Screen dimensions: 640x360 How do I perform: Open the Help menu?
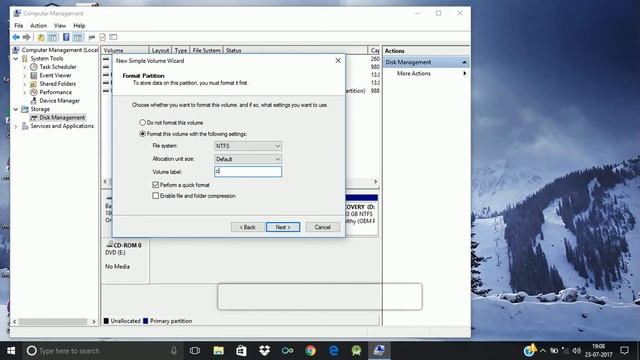tap(79, 25)
